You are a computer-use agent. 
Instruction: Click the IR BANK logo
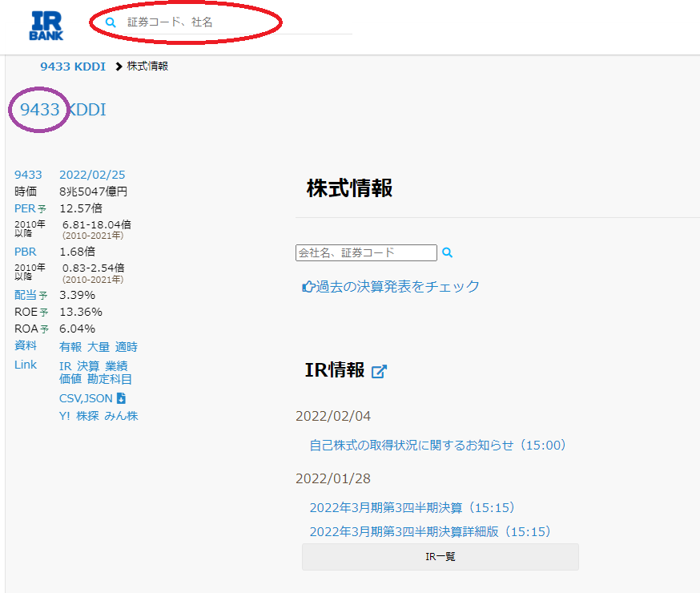pyautogui.click(x=46, y=26)
